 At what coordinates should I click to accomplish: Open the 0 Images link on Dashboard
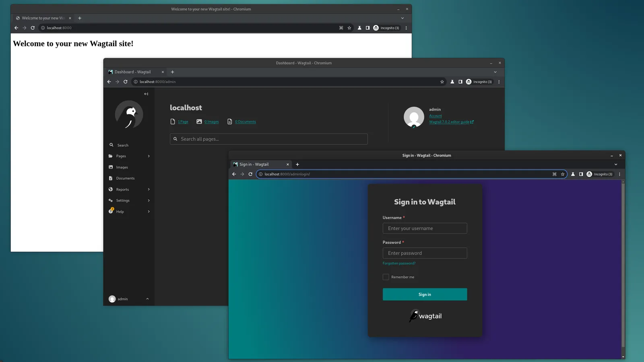click(x=211, y=121)
